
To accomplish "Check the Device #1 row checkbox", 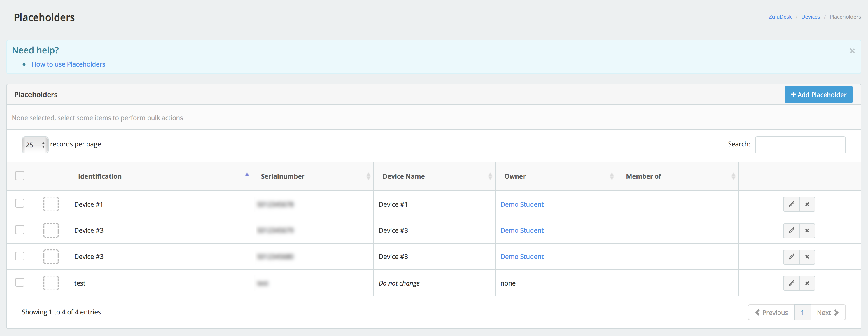I will click(x=20, y=203).
